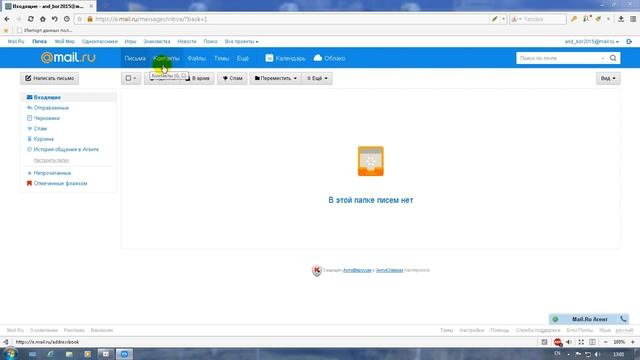This screenshot has width=640, height=360.
Task: Click the mail search input field
Action: pos(558,58)
